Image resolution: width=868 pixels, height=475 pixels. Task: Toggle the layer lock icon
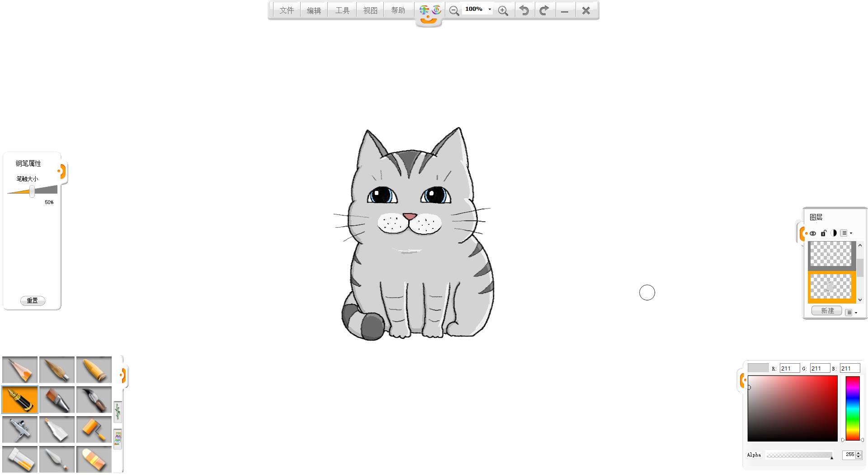[823, 233]
